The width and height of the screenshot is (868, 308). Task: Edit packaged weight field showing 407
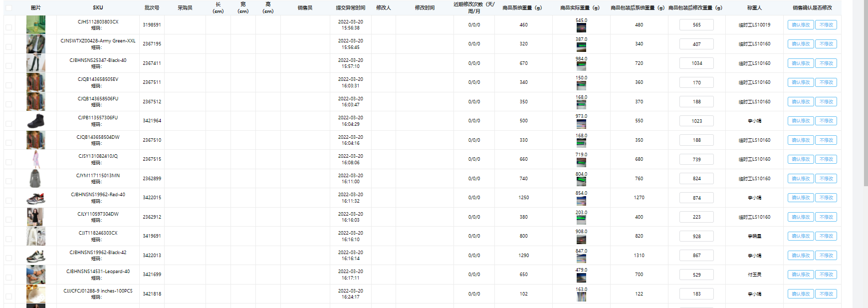[696, 44]
